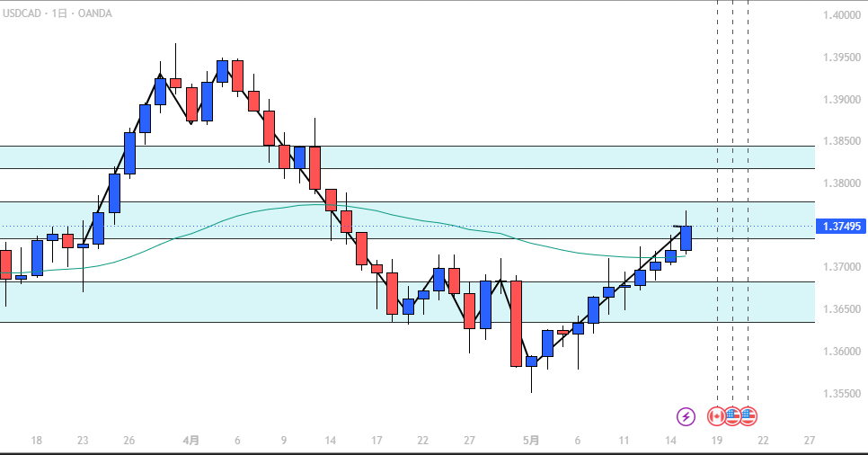Viewport: 868px width, 455px height.
Task: Click the 1.35500 price axis label
Action: tap(841, 394)
